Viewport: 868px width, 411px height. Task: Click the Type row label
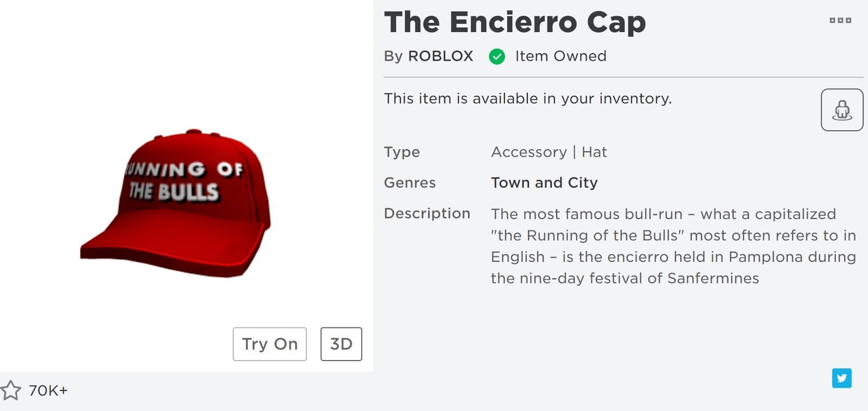coord(401,152)
